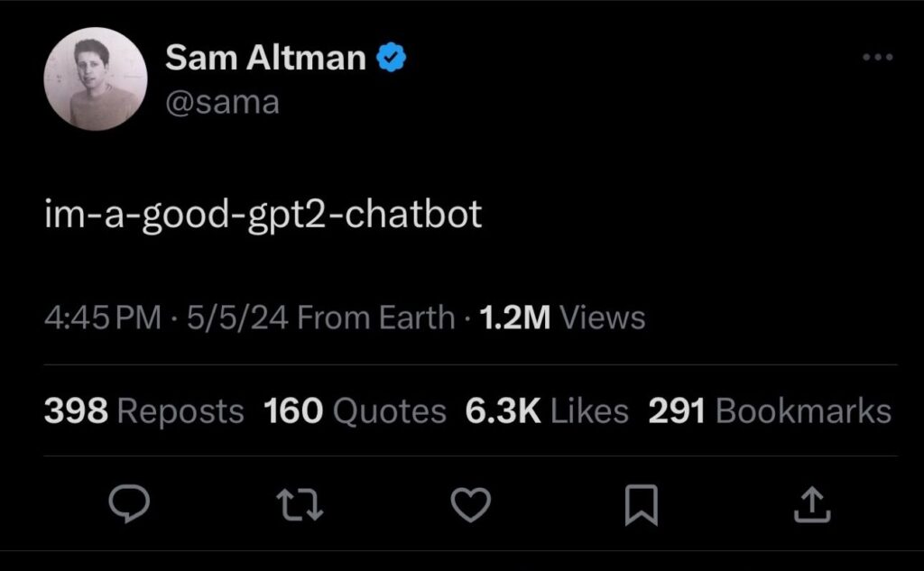Click the bold 1.2M view count

click(x=515, y=318)
